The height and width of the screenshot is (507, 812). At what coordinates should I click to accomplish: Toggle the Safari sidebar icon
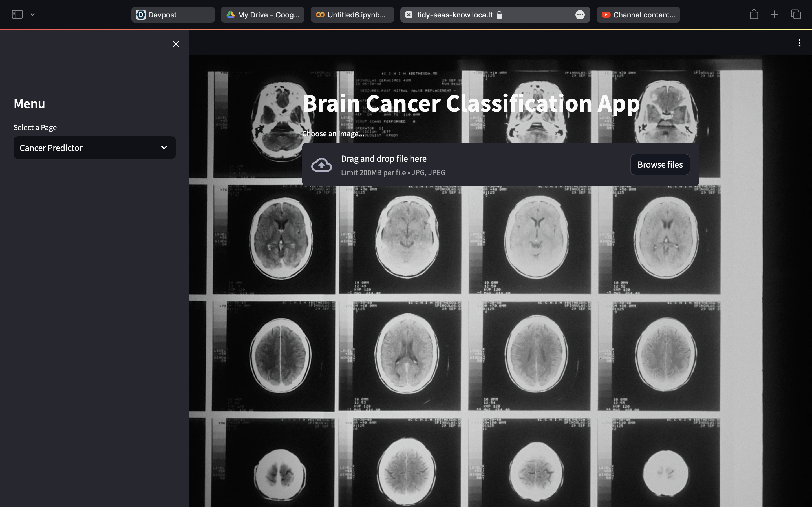pos(17,14)
